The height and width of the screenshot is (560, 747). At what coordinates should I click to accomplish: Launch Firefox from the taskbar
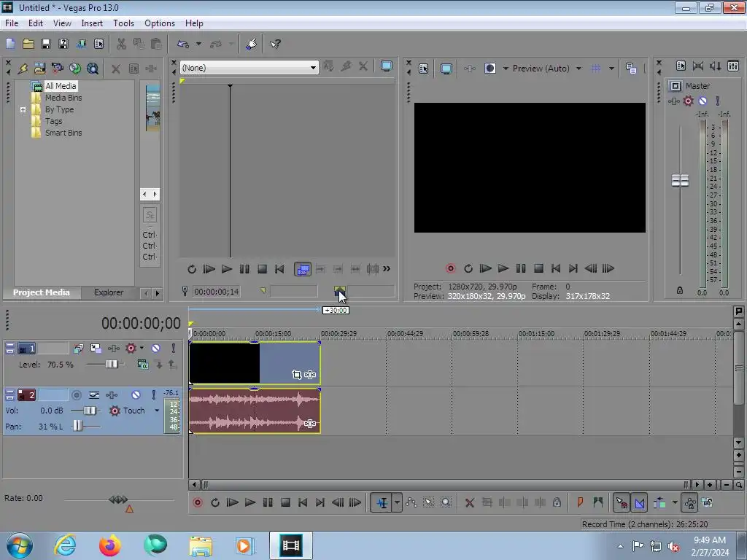(x=109, y=545)
